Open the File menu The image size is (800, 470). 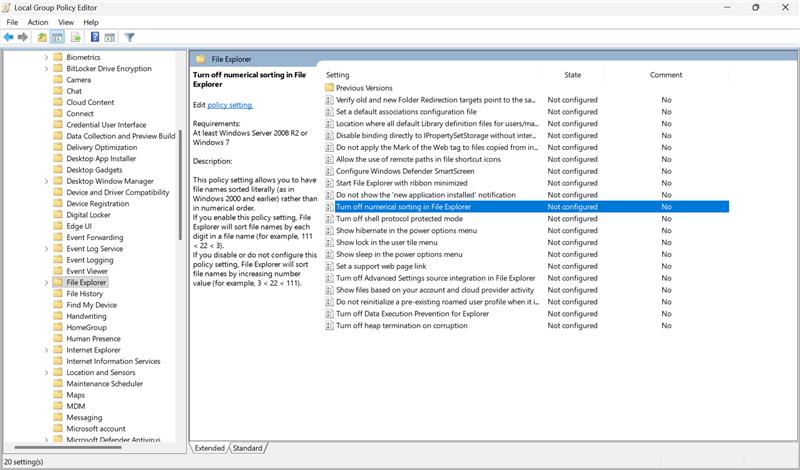(x=12, y=22)
